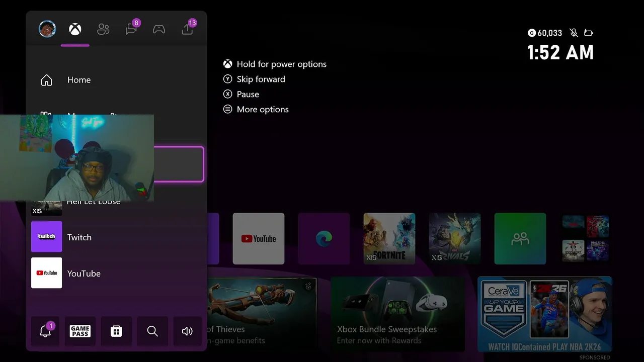Viewport: 644px width, 362px height.
Task: Launch YouTube from the guide list
Action: [x=116, y=273]
